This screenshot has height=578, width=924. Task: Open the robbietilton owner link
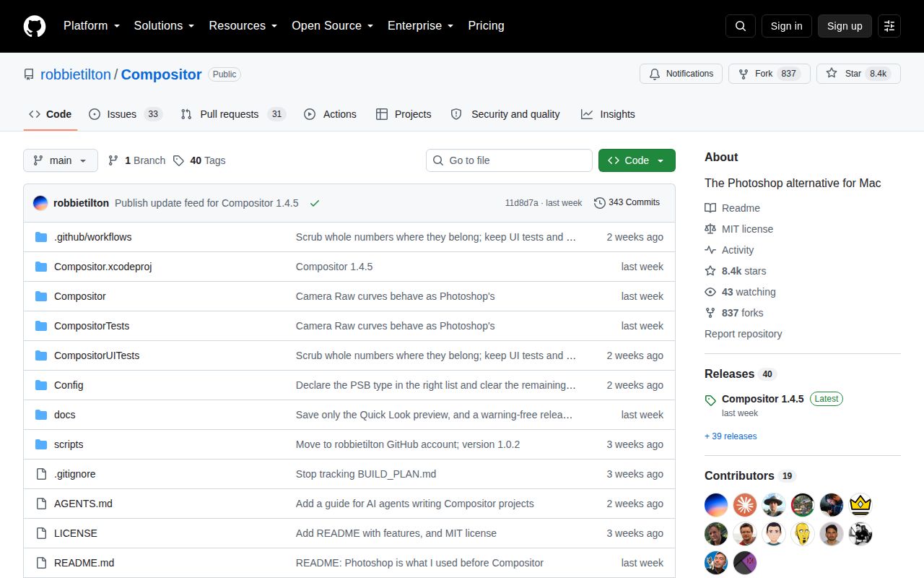pyautogui.click(x=76, y=74)
